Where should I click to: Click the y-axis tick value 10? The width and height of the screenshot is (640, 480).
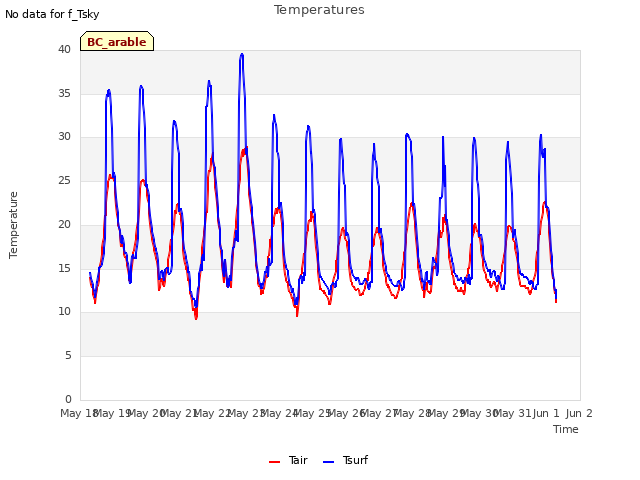(x=64, y=311)
